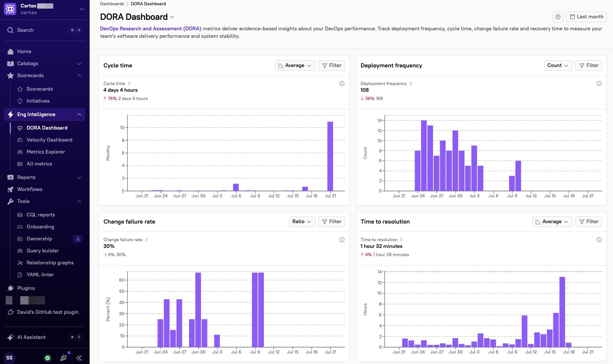The width and height of the screenshot is (613, 364).
Task: Select the Query builder tool
Action: 42,251
